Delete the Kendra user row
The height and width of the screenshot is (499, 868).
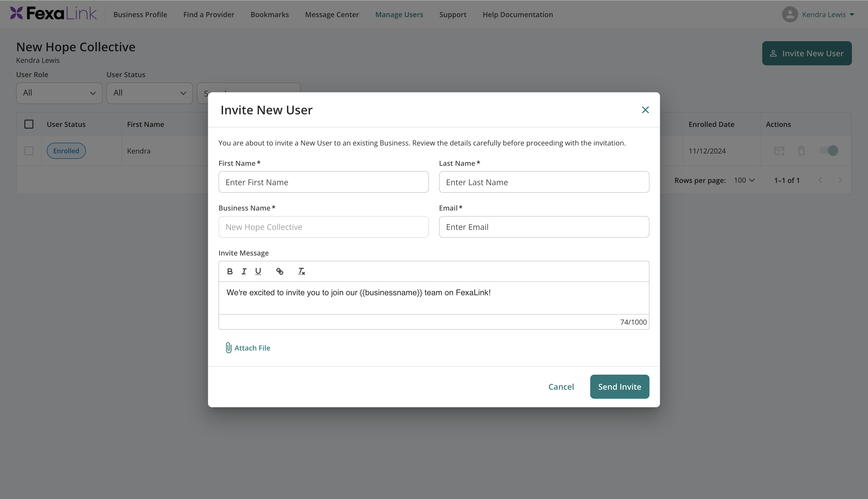pyautogui.click(x=801, y=151)
